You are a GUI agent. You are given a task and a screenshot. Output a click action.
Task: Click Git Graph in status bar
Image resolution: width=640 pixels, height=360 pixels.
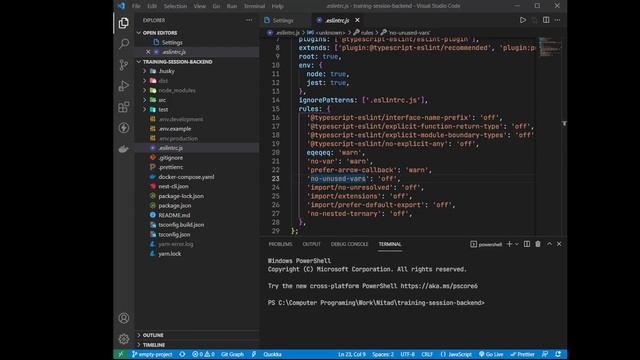pyautogui.click(x=232, y=354)
